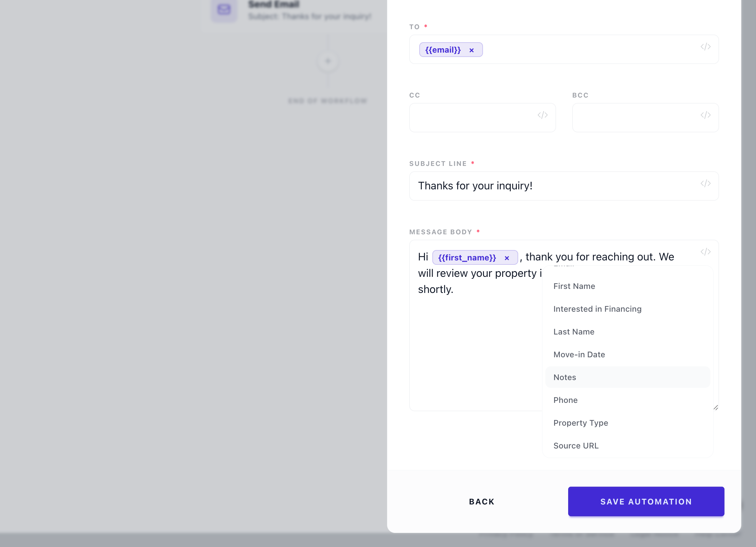Open code view for the Message Body

pyautogui.click(x=705, y=252)
